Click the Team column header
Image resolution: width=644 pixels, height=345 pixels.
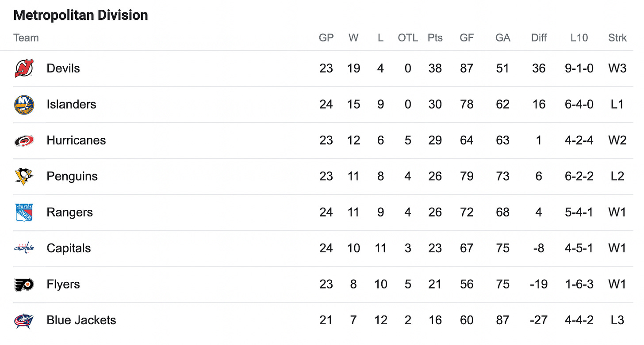(26, 38)
